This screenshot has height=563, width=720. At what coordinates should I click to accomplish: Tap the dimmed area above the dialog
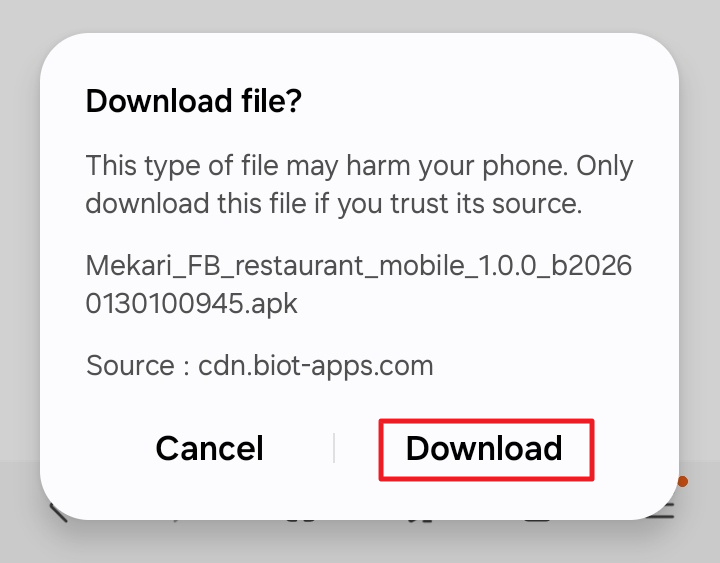point(360,15)
